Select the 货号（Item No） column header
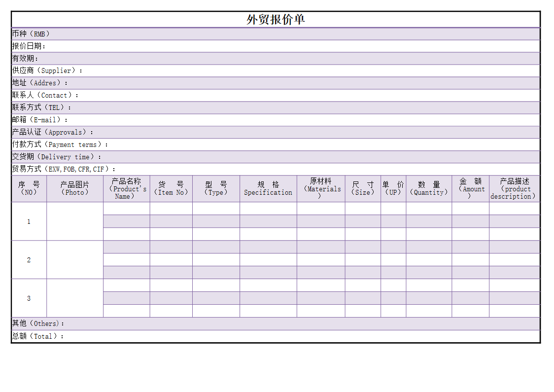This screenshot has width=554, height=392. pos(171,189)
